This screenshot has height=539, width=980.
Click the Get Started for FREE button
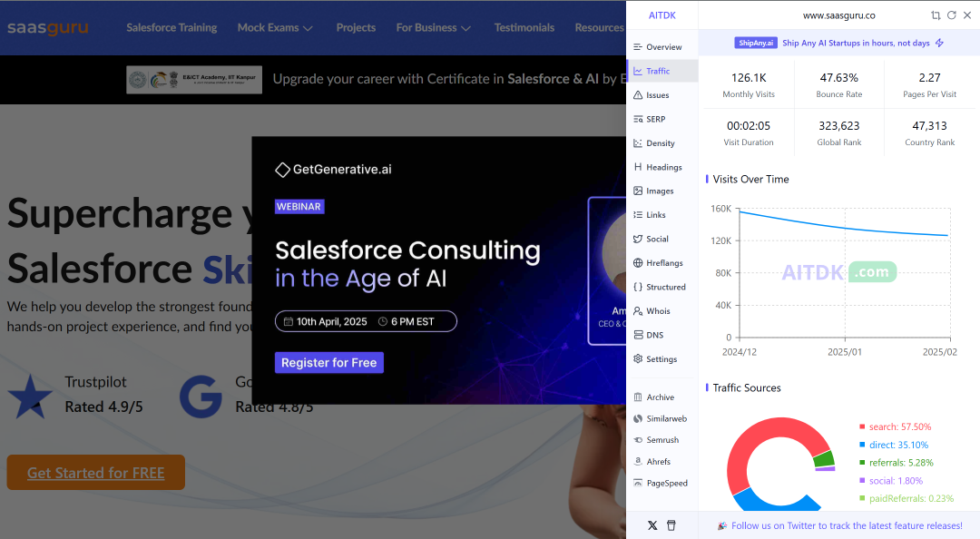click(x=95, y=473)
